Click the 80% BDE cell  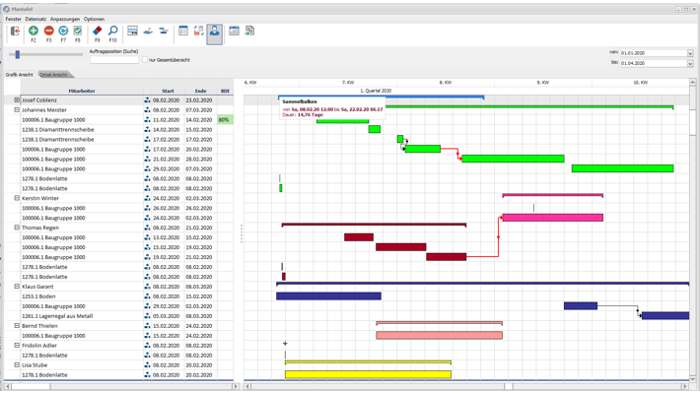click(x=225, y=120)
